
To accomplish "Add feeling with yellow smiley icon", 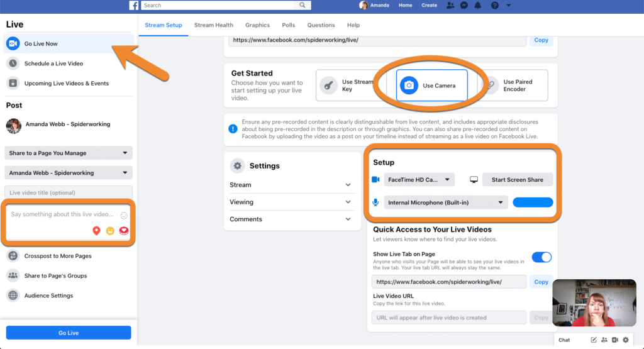I will click(110, 231).
